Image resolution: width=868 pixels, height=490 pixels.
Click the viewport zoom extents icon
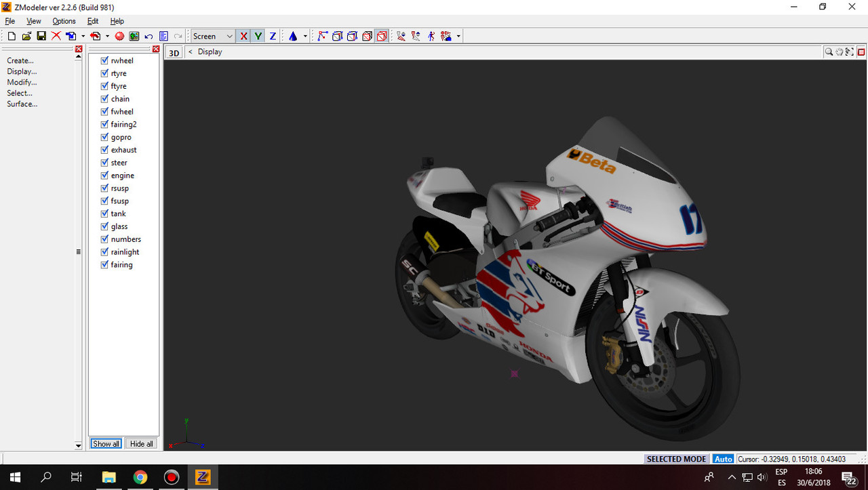[850, 52]
